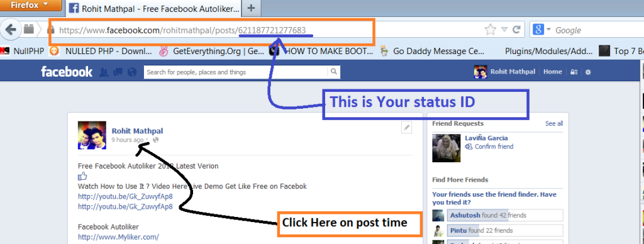Image resolution: width=644 pixels, height=244 pixels.
Task: Click the Facebook search magnifier button
Action: 334,72
